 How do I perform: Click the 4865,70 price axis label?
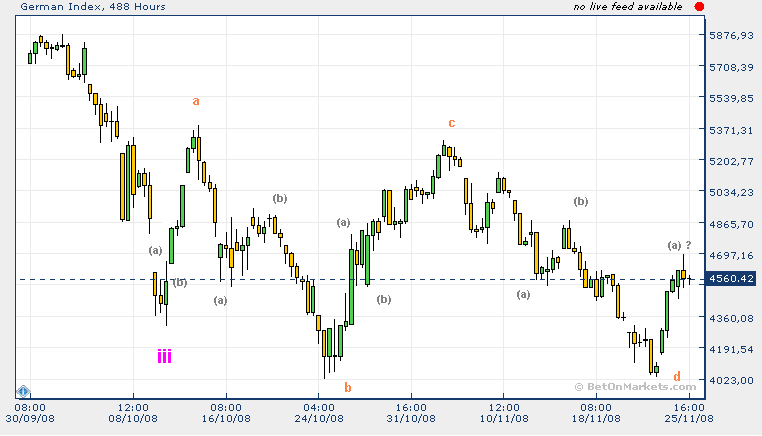[731, 224]
